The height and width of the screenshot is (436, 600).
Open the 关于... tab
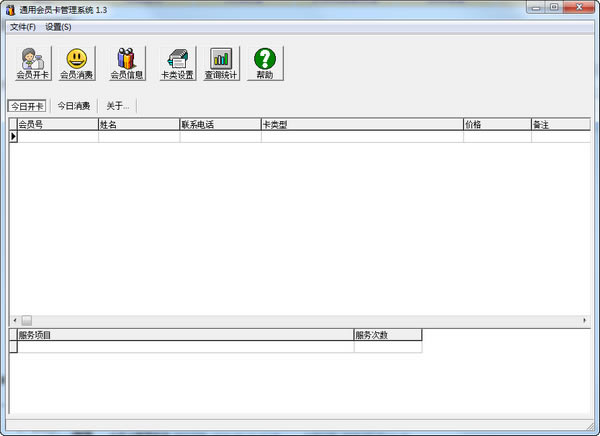coord(117,106)
